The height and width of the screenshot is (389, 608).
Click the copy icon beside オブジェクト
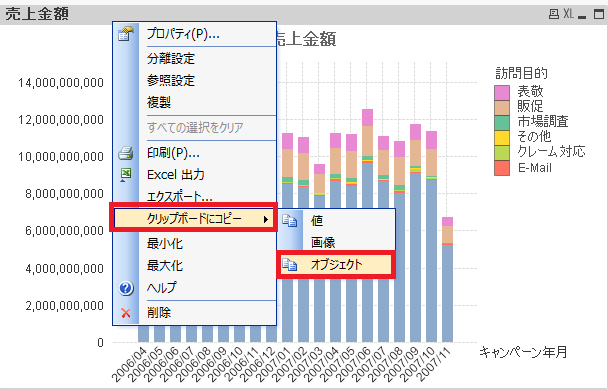click(289, 265)
